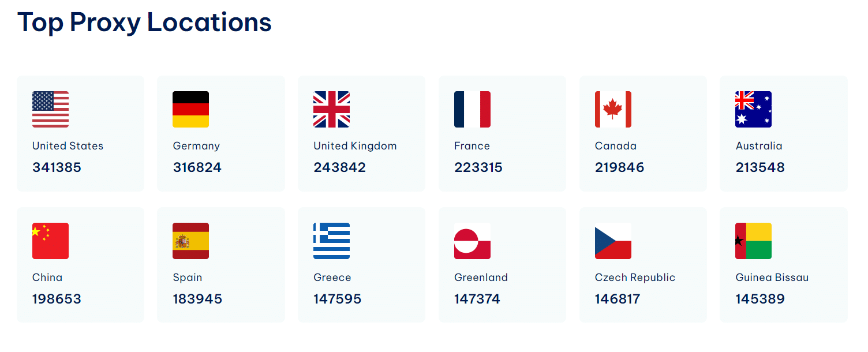
Task: Open the United States location link
Action: pyautogui.click(x=68, y=146)
